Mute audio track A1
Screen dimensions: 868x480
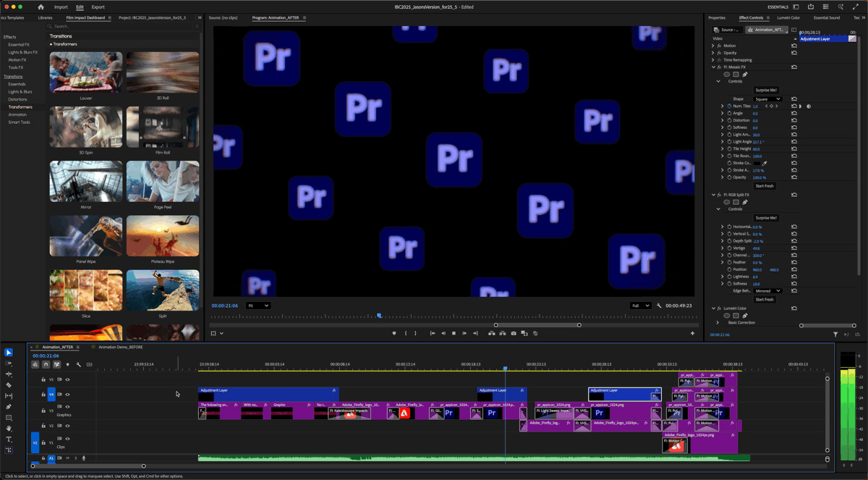click(68, 458)
